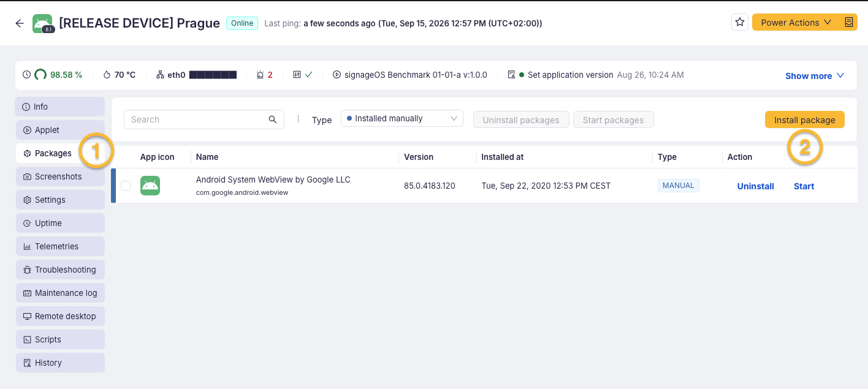Image resolution: width=868 pixels, height=389 pixels.
Task: Click the Android System WebView app icon
Action: click(x=150, y=186)
